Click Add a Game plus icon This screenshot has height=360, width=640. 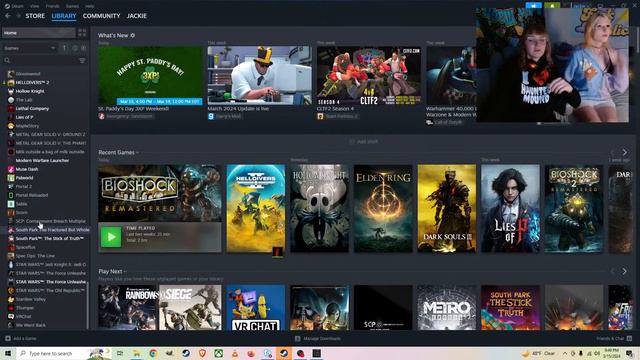point(8,338)
